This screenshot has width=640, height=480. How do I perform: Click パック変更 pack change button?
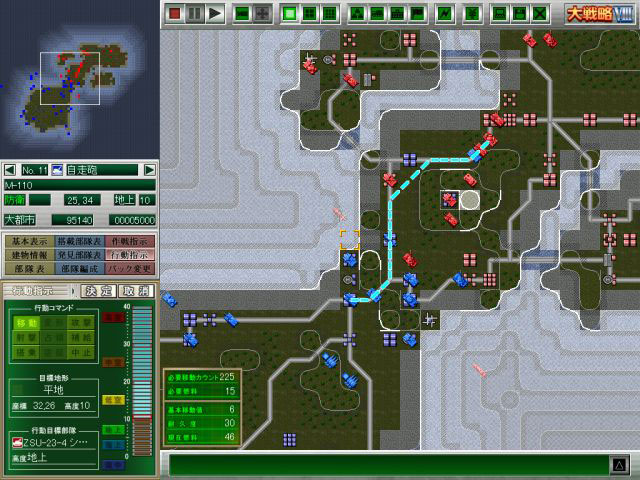(130, 269)
